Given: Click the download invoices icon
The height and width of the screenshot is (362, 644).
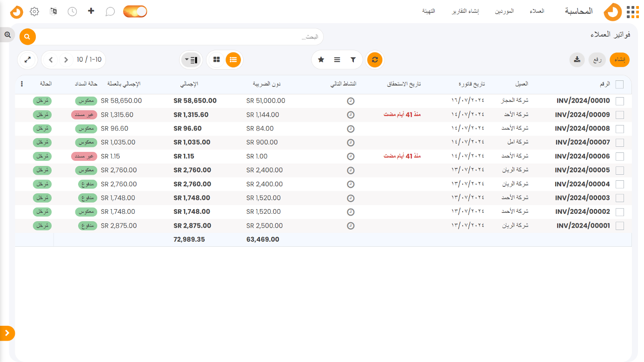Looking at the screenshot, I should (x=577, y=59).
